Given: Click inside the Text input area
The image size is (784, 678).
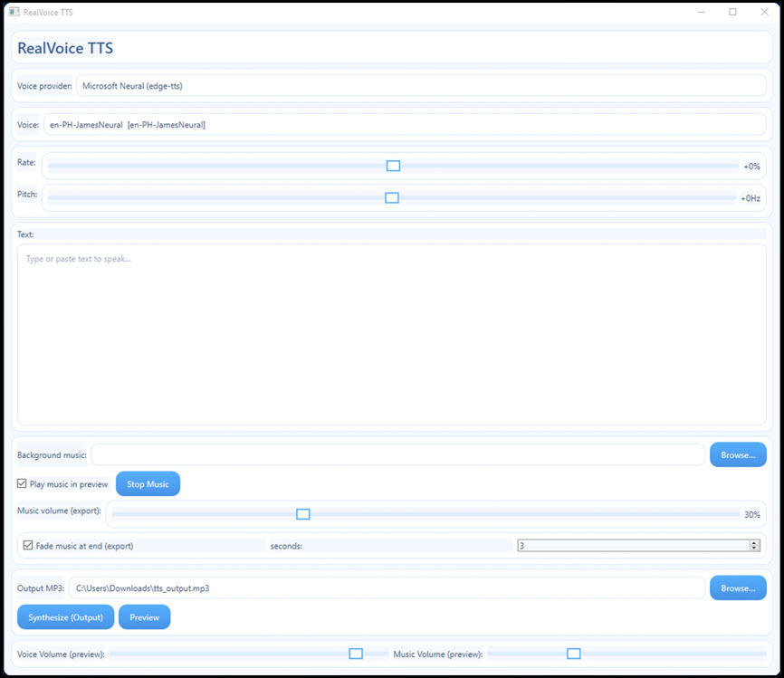Looking at the screenshot, I should 391,335.
